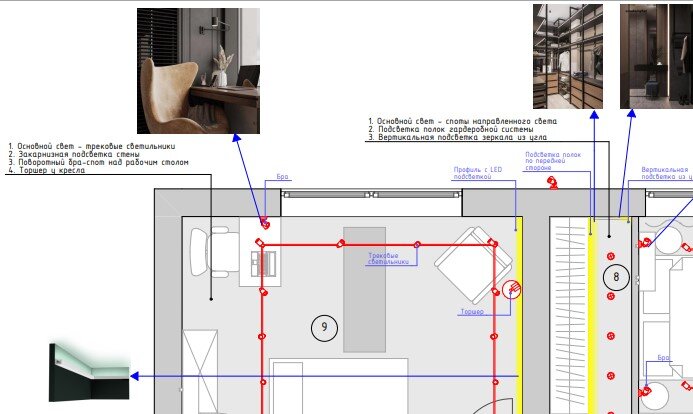Image resolution: width=693 pixels, height=414 pixels.
Task: Open the armchair and desk reference photo
Action: click(x=198, y=71)
